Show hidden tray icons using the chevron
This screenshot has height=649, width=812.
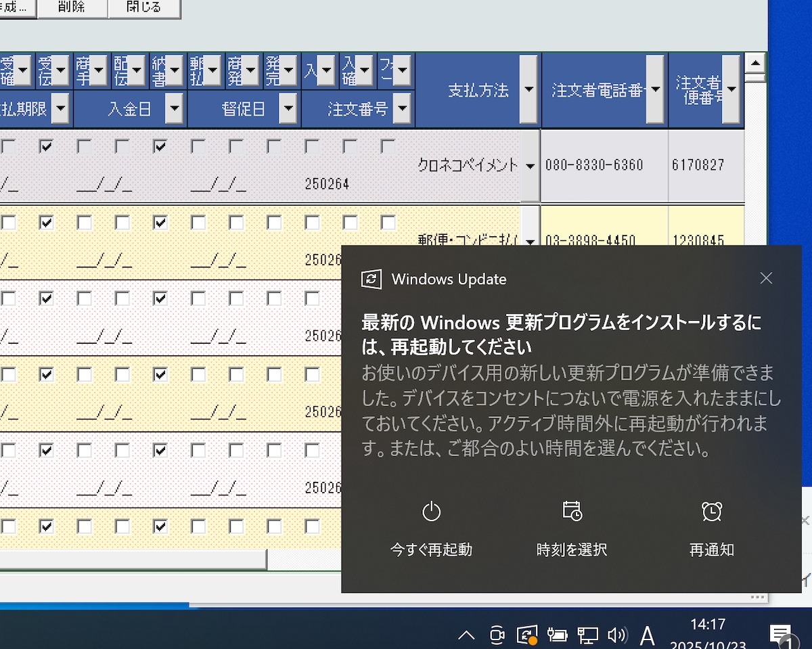coord(466,635)
